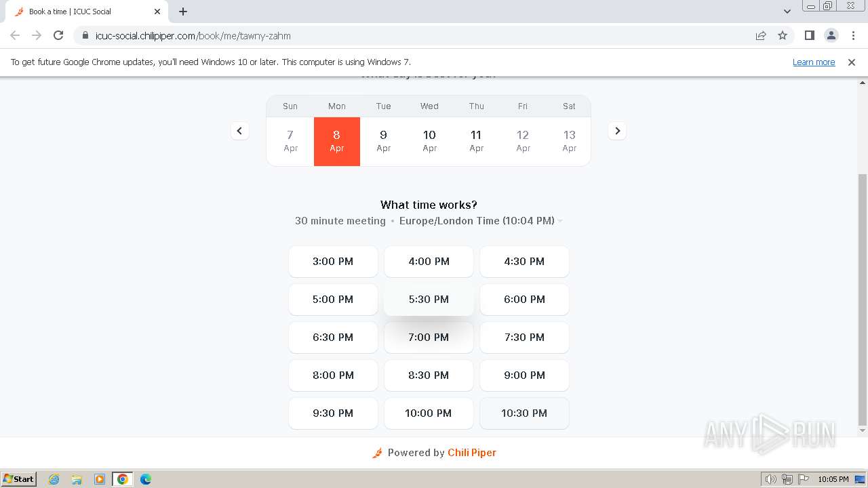
Task: Select Monday 8 April
Action: (337, 141)
